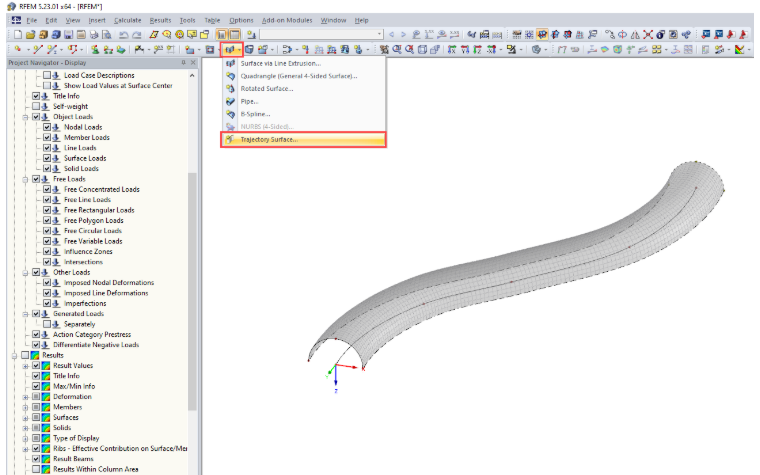Pick the Pipe surface option

303,101
